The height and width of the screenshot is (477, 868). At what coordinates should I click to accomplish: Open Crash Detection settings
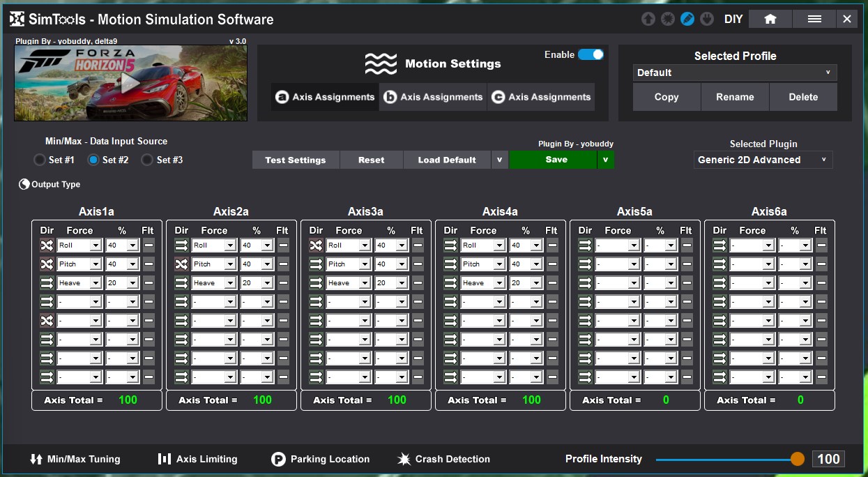click(443, 459)
